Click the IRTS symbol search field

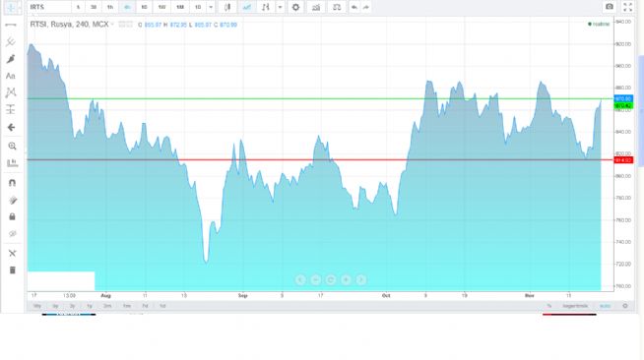tap(49, 8)
